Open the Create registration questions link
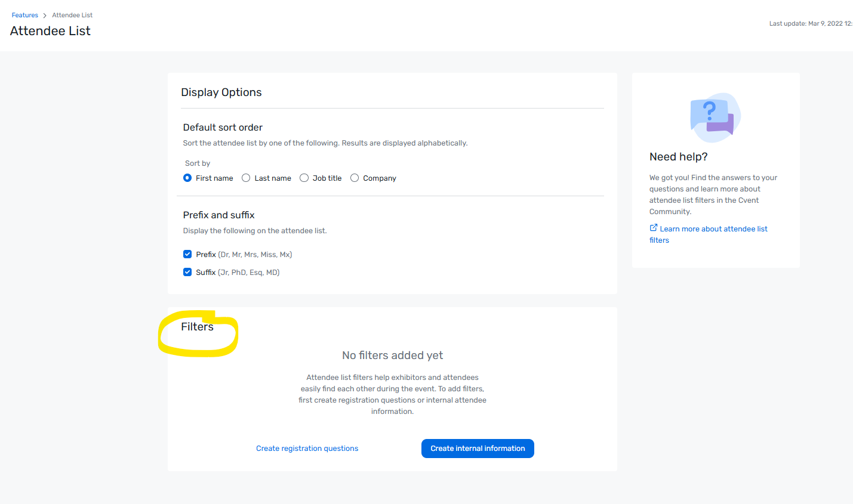This screenshot has height=504, width=853. pos(307,449)
